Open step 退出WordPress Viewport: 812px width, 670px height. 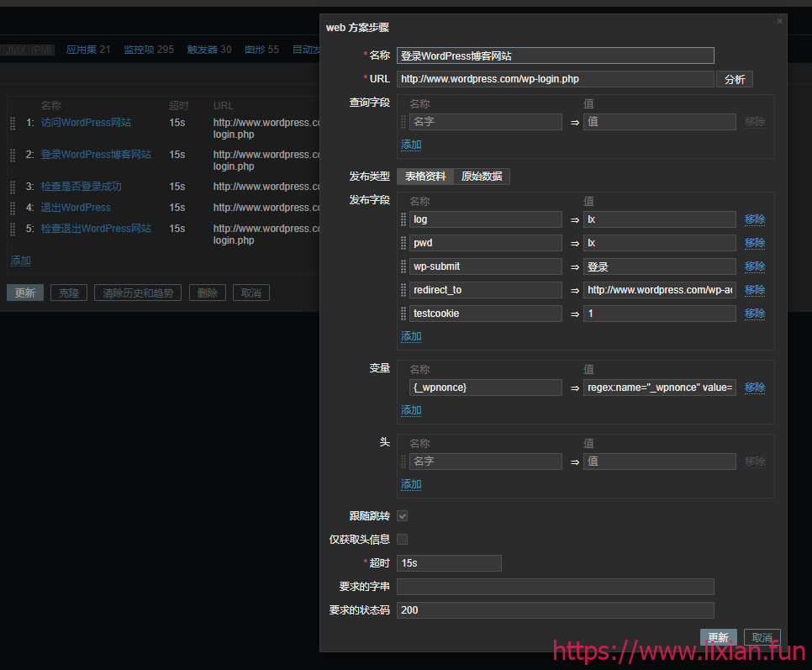[x=76, y=207]
